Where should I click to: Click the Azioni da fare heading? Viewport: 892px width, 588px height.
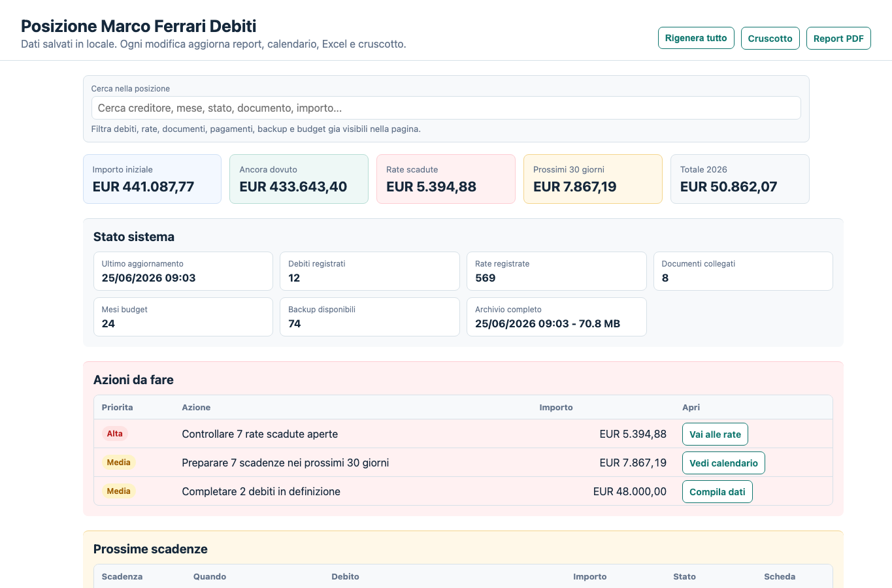133,380
